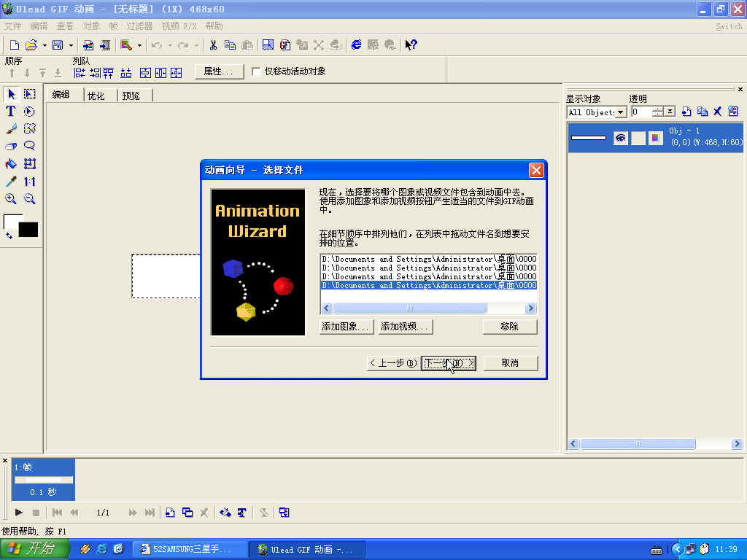
Task: Click the Obj - 1 color swatch
Action: tap(655, 138)
